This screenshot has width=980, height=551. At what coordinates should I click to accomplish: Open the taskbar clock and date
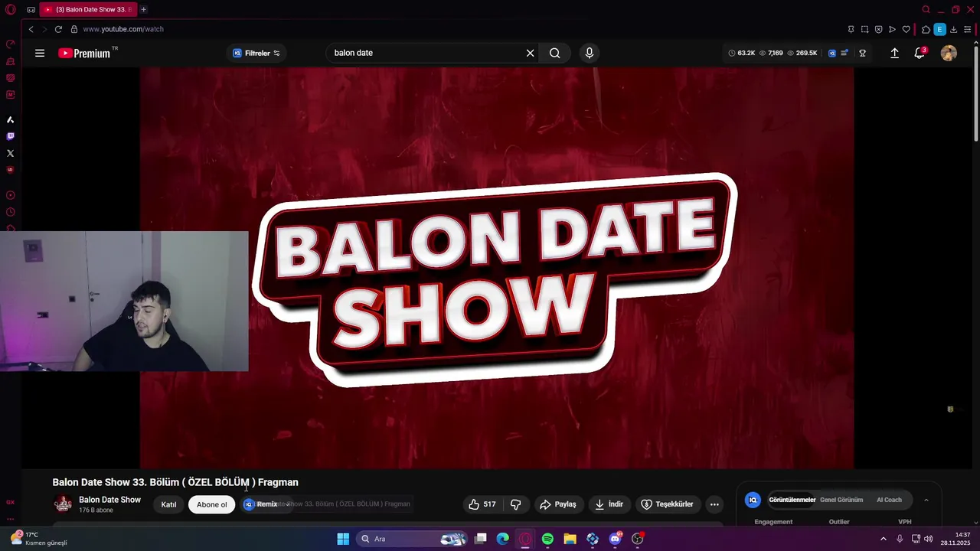click(955, 539)
